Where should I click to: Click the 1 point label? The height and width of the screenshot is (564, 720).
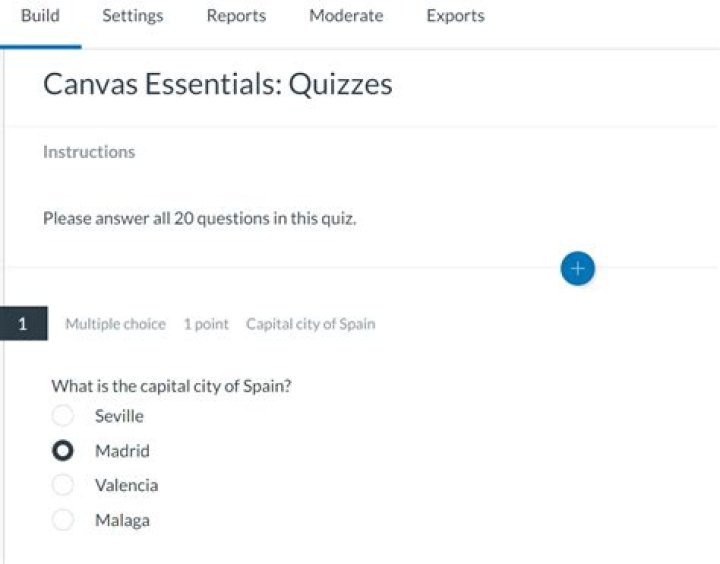pyautogui.click(x=206, y=324)
